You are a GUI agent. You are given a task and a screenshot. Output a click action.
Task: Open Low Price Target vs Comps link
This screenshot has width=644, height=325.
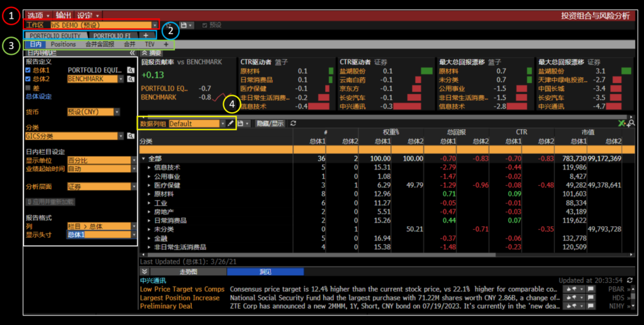point(182,289)
